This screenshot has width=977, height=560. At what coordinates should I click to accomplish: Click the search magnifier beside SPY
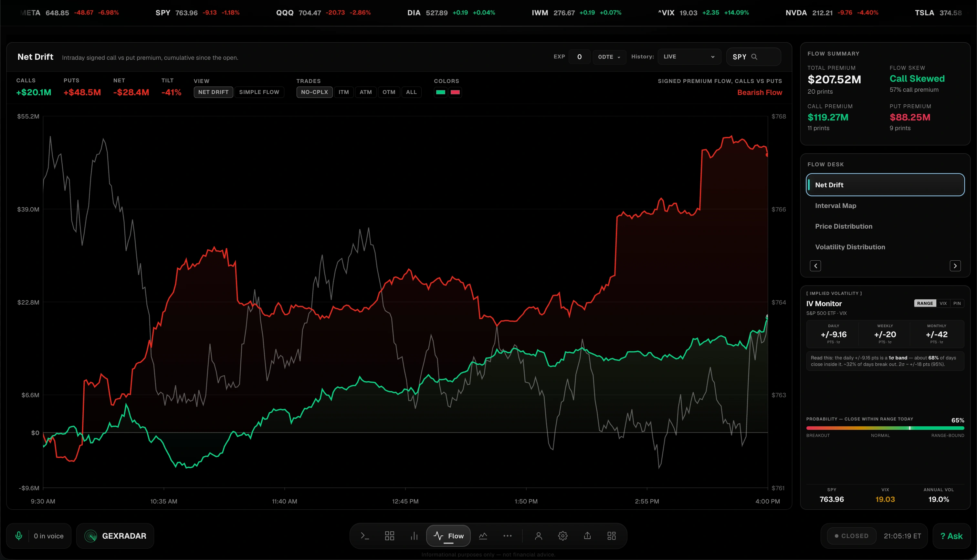(754, 57)
